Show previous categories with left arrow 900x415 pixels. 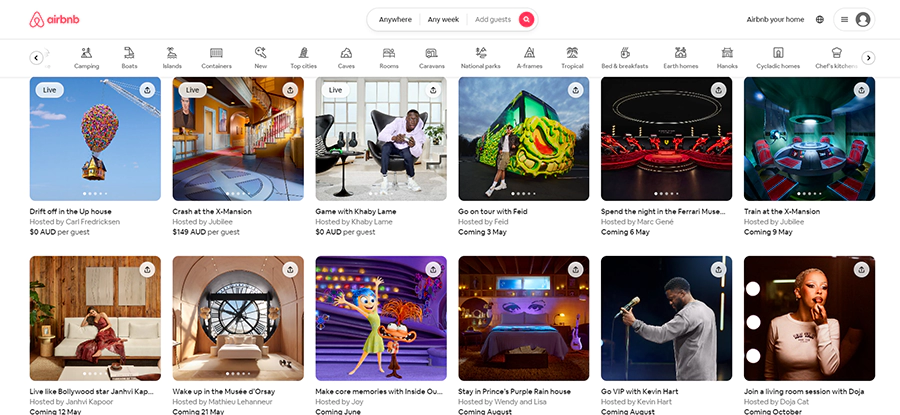(36, 57)
